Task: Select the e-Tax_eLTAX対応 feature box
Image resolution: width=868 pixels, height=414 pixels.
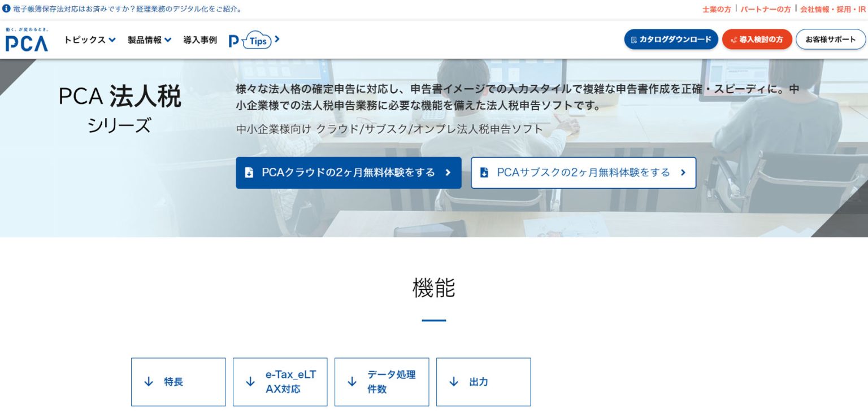Action: (x=280, y=382)
